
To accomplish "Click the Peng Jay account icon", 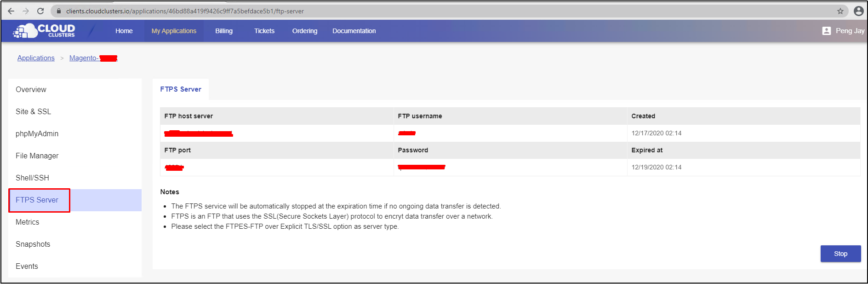I will tap(826, 31).
